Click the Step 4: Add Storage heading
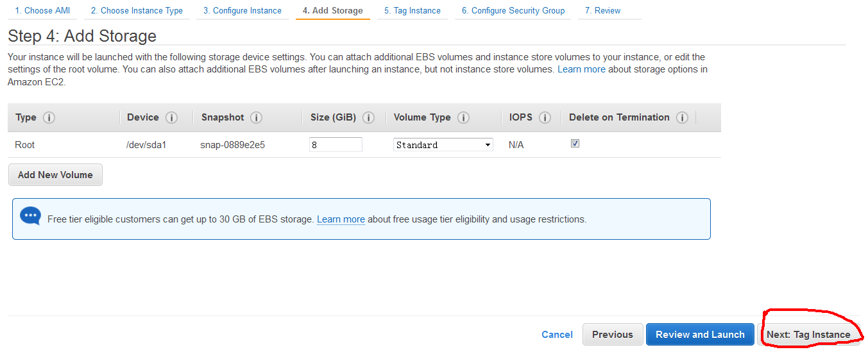The width and height of the screenshot is (868, 352). (82, 35)
